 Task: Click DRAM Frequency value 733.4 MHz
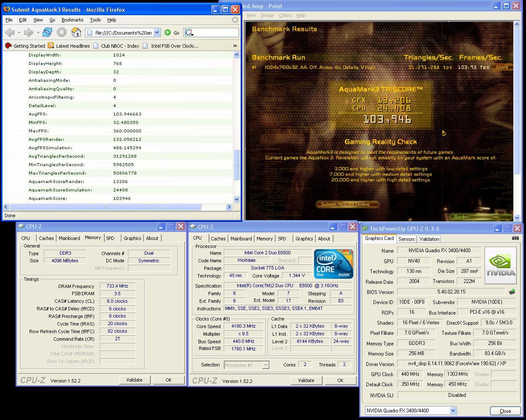click(x=117, y=286)
